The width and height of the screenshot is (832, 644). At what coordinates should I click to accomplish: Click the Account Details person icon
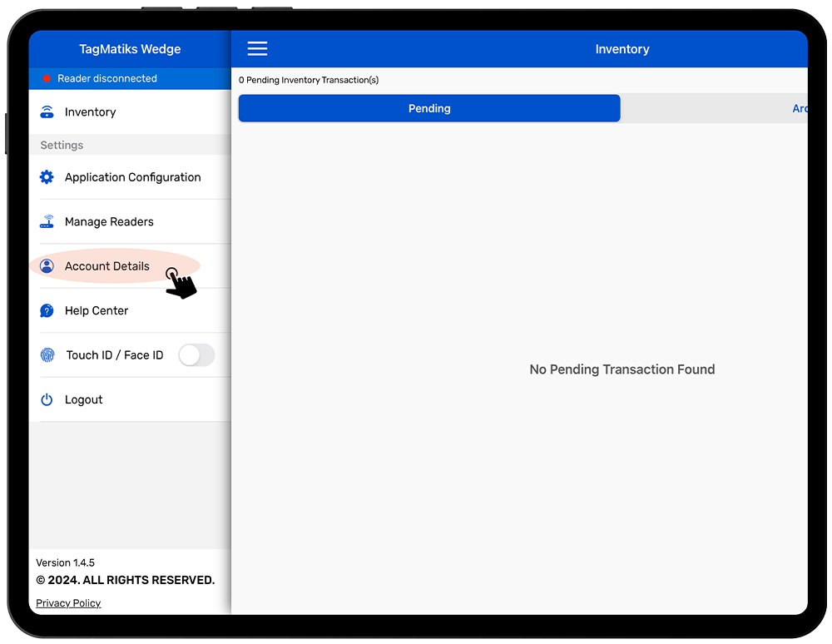pos(47,266)
